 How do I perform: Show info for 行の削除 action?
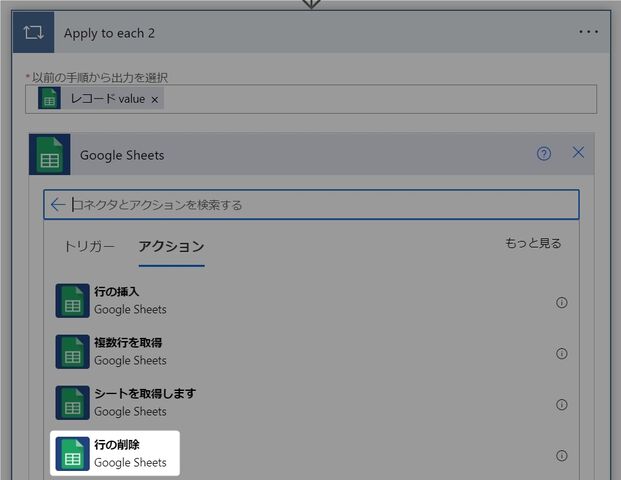point(562,455)
